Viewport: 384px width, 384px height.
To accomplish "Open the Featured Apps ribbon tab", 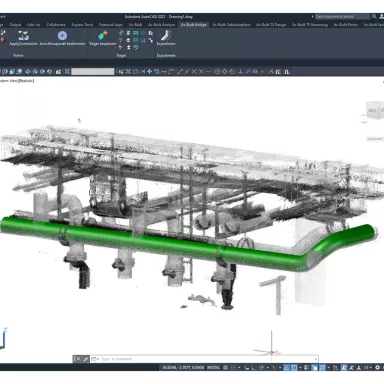I will tap(111, 25).
